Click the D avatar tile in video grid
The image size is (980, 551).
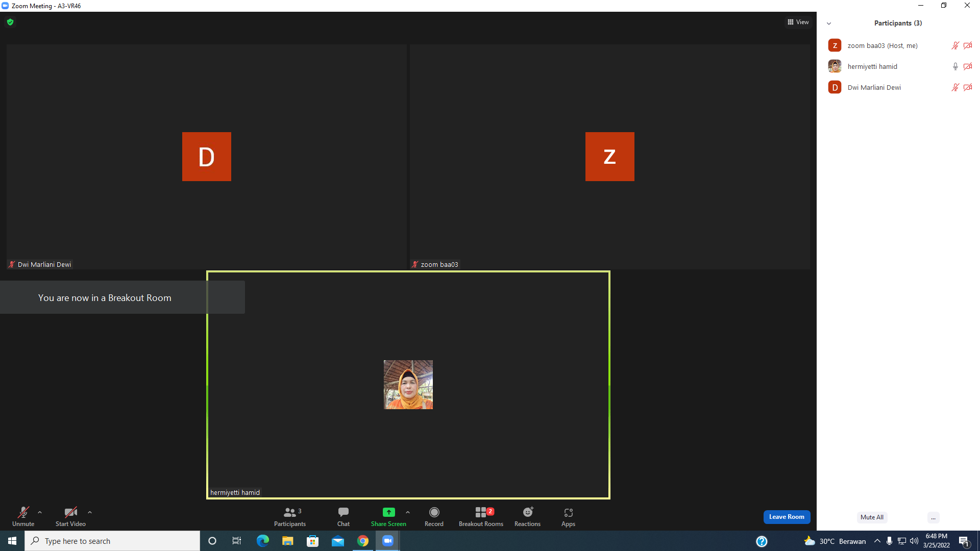click(x=207, y=157)
